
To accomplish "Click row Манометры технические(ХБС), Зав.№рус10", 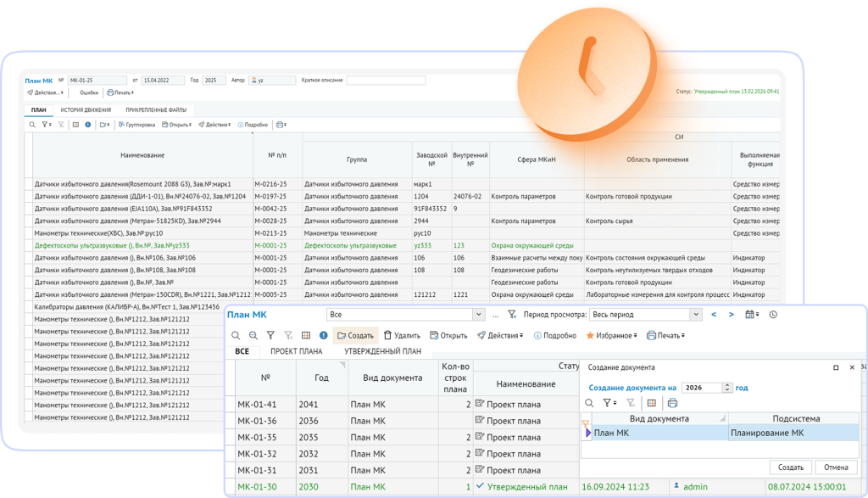I will coord(401,233).
